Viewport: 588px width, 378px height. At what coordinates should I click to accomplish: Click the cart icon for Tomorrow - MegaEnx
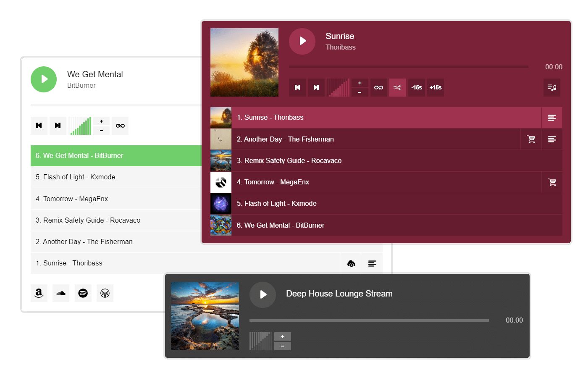click(x=552, y=182)
